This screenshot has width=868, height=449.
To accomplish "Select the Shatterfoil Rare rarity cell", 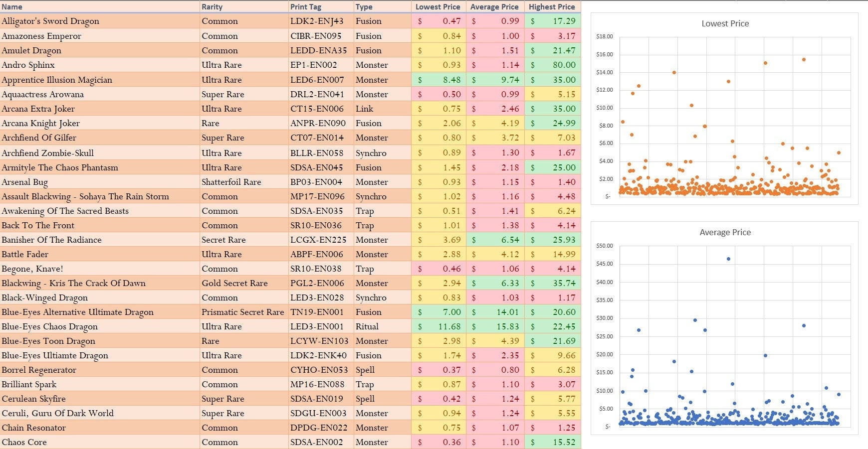I will (244, 182).
